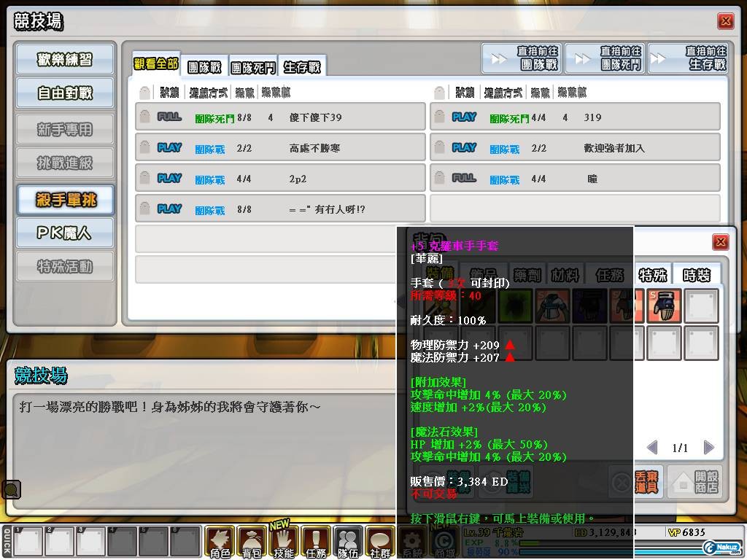The image size is (747, 560).
Task: Select quick slot 3
Action: (x=91, y=542)
